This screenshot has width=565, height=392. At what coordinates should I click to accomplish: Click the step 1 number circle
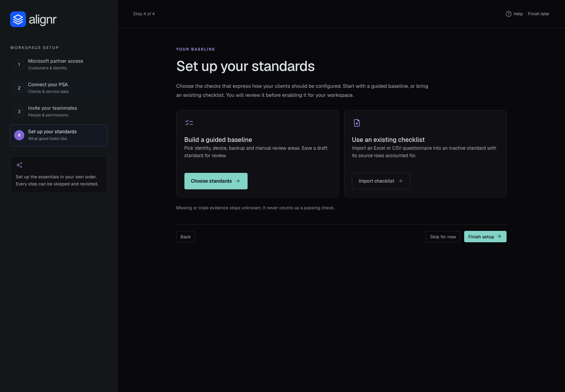pos(19,65)
